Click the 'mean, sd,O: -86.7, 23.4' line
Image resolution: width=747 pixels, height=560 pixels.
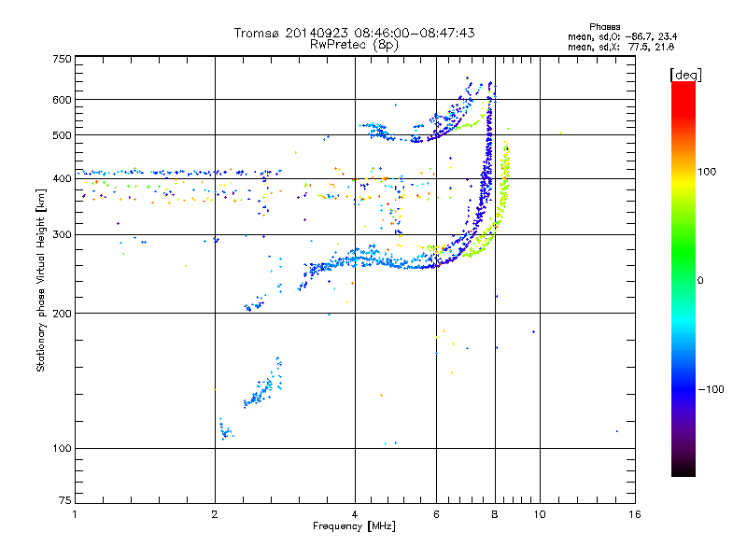[622, 36]
